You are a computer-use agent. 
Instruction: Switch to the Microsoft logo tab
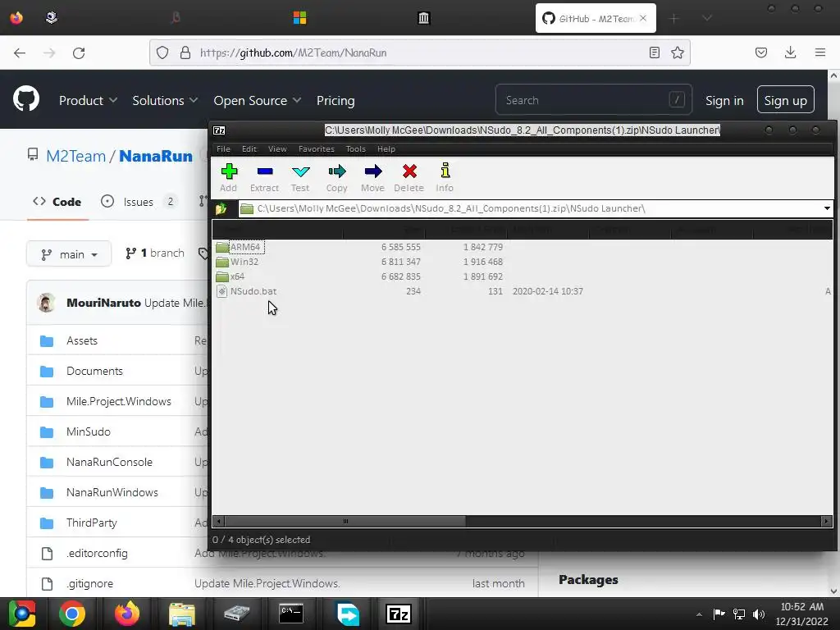(x=299, y=18)
